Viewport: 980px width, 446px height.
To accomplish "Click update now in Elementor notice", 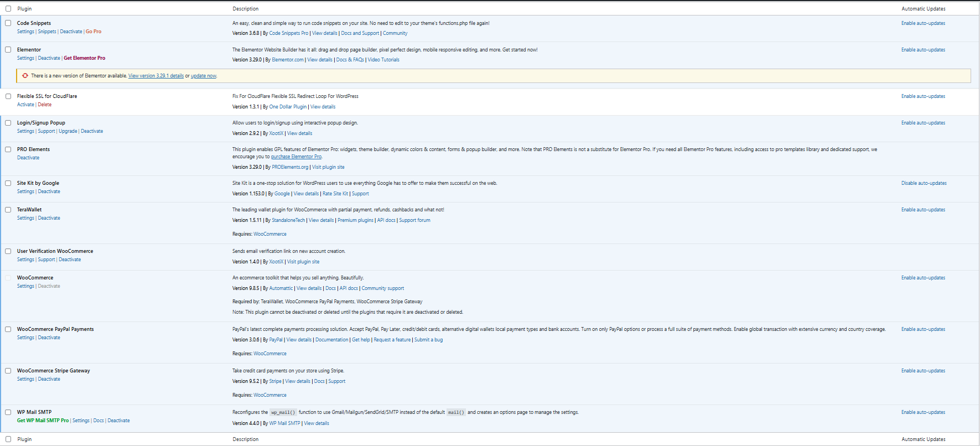I will [x=204, y=76].
